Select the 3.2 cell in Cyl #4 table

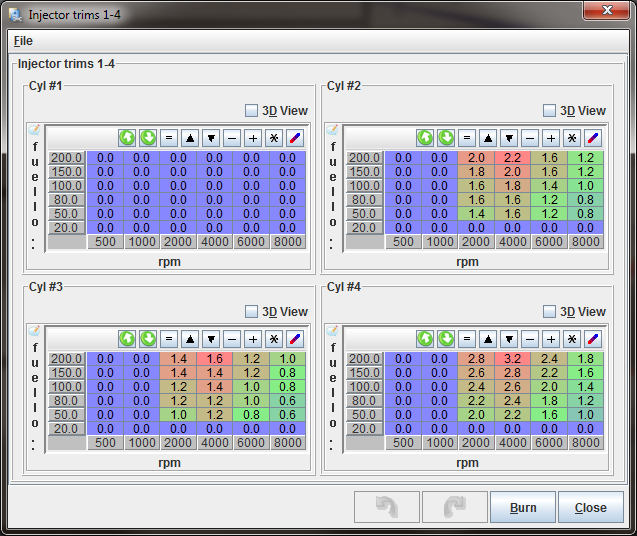click(x=512, y=359)
